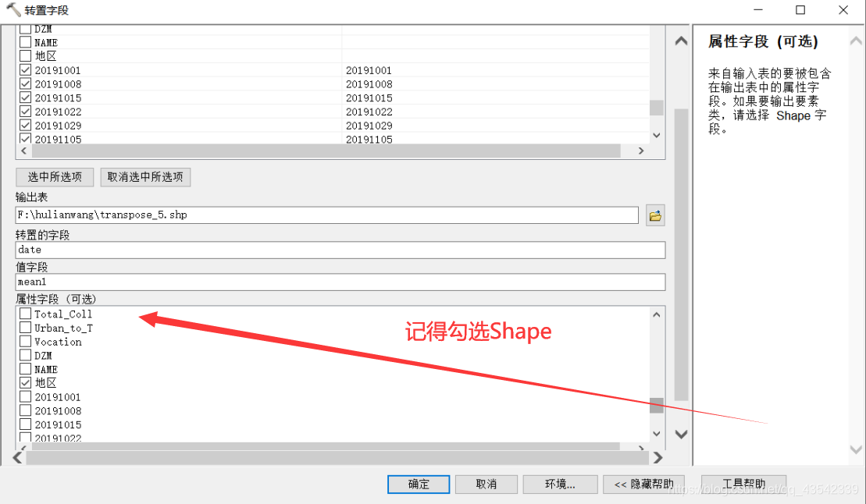866x504 pixels.
Task: Click value cell 20191001 in second column
Action: click(369, 71)
